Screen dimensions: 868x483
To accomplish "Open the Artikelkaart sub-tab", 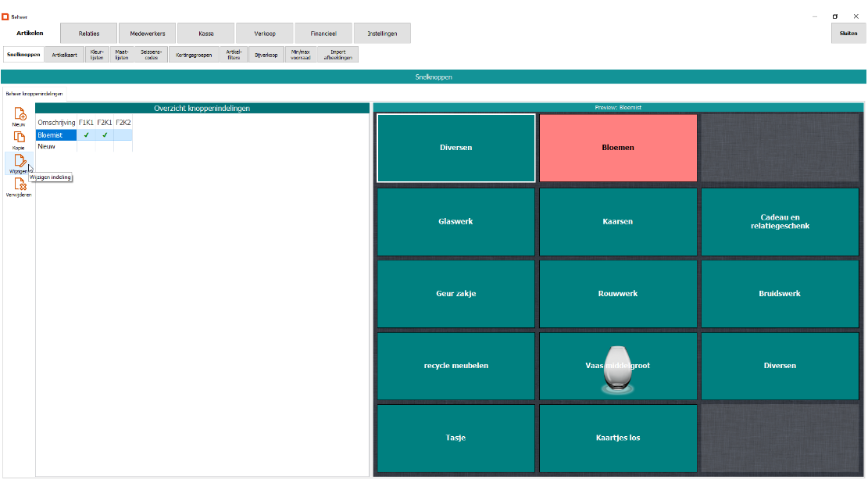I will [x=65, y=55].
